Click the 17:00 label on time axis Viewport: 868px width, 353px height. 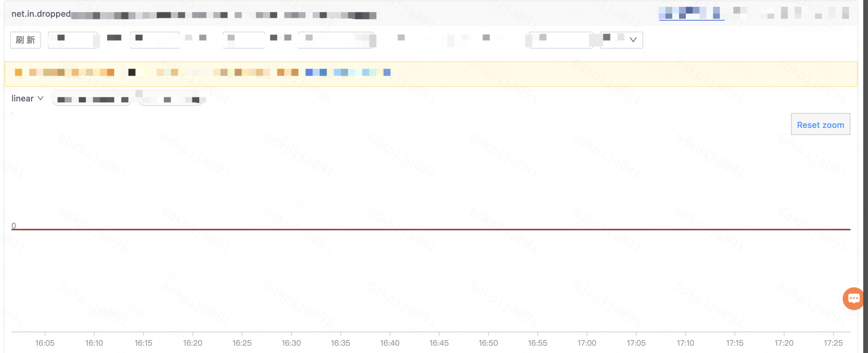coord(587,343)
